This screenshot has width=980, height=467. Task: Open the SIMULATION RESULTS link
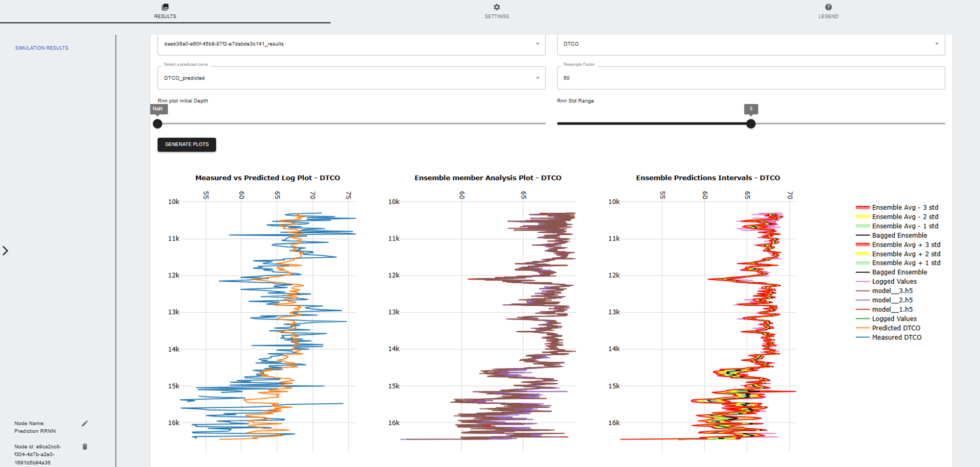42,48
